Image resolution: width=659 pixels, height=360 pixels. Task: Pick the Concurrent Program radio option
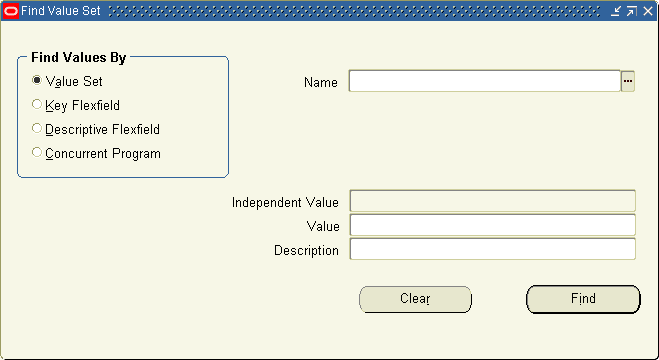(37, 152)
